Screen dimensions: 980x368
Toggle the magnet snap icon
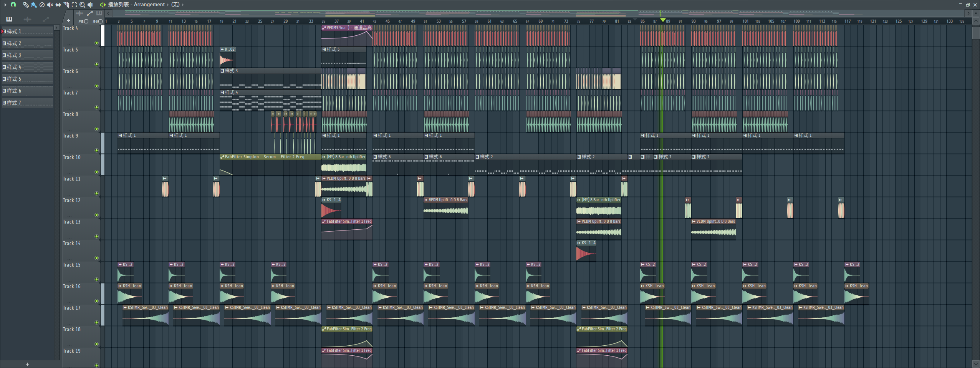point(13,5)
